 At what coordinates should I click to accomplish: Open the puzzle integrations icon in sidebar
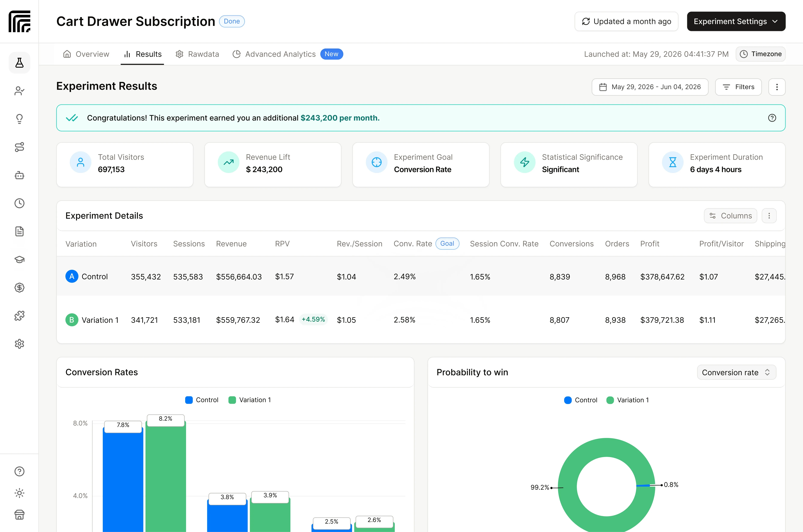(x=19, y=316)
